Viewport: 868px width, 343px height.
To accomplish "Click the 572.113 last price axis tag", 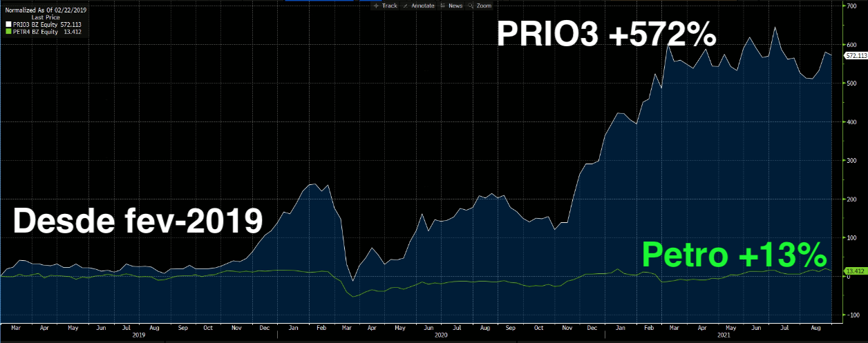I will click(x=856, y=55).
